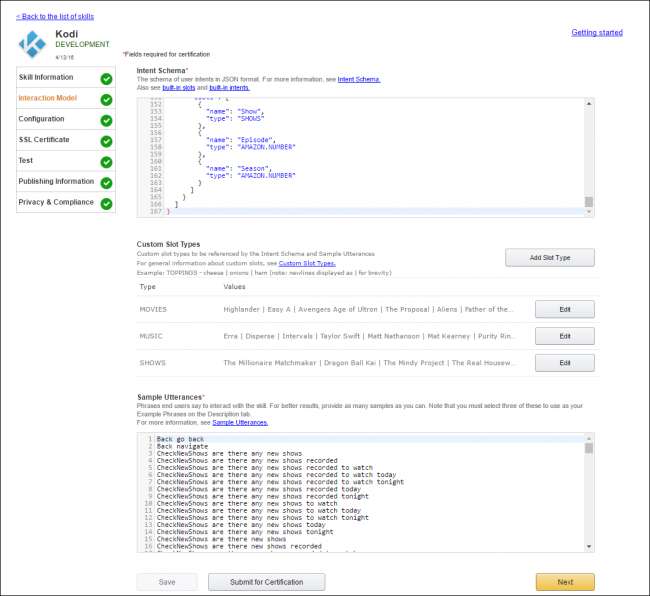Go back to the list of skills
The width and height of the screenshot is (650, 596).
(x=58, y=17)
